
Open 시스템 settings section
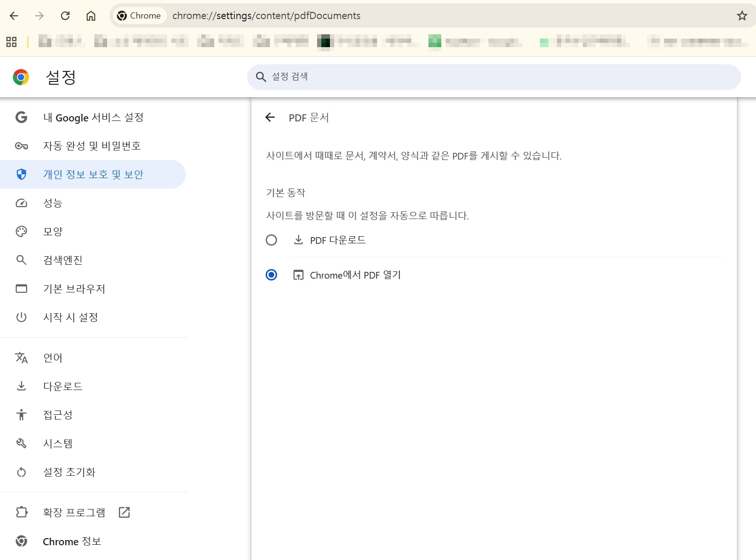coord(93,443)
